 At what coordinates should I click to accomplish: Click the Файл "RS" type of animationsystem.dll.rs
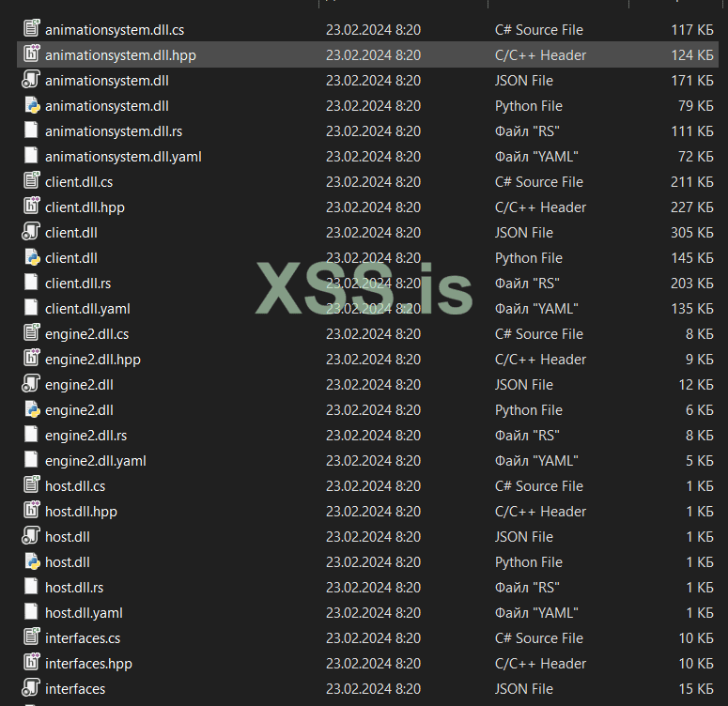point(527,131)
